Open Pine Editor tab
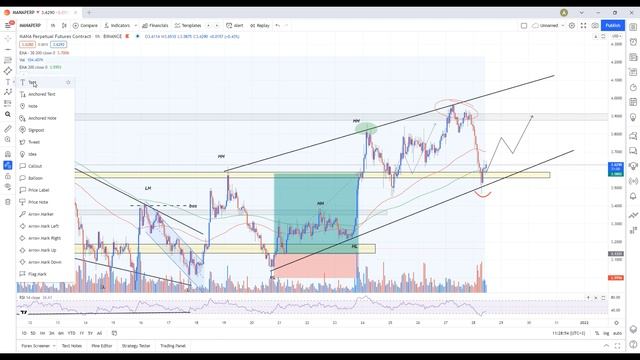Viewport: 640px width, 360px height. point(102,346)
